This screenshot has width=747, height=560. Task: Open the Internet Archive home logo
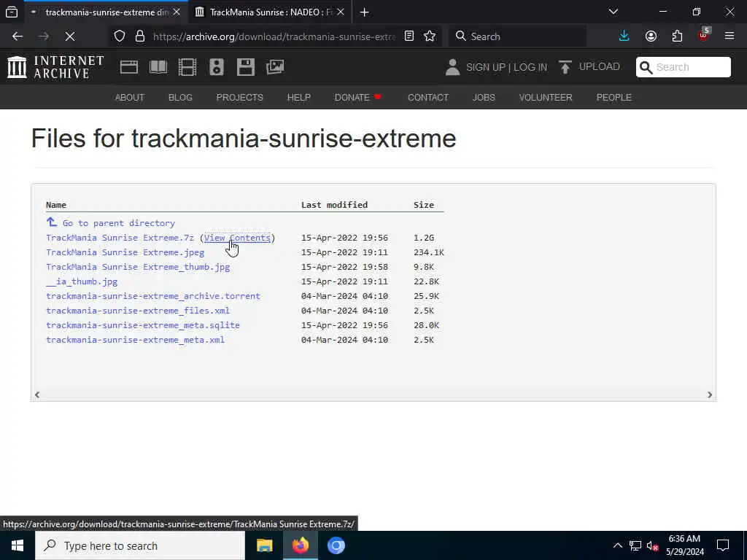(55, 66)
